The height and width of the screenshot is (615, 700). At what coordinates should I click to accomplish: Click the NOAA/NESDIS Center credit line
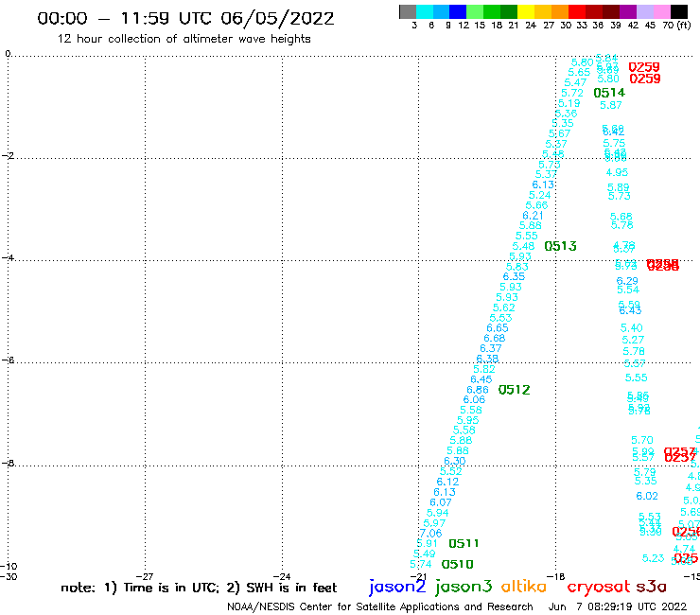pos(380,606)
